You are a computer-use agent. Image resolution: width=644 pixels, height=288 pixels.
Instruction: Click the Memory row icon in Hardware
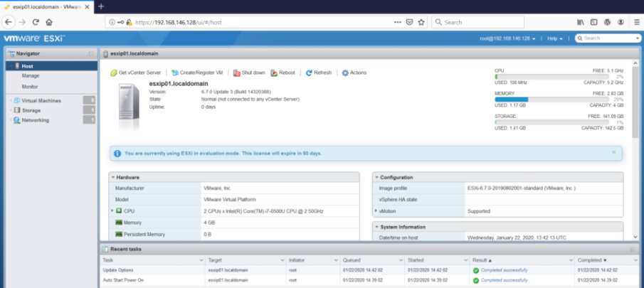pyautogui.click(x=119, y=223)
